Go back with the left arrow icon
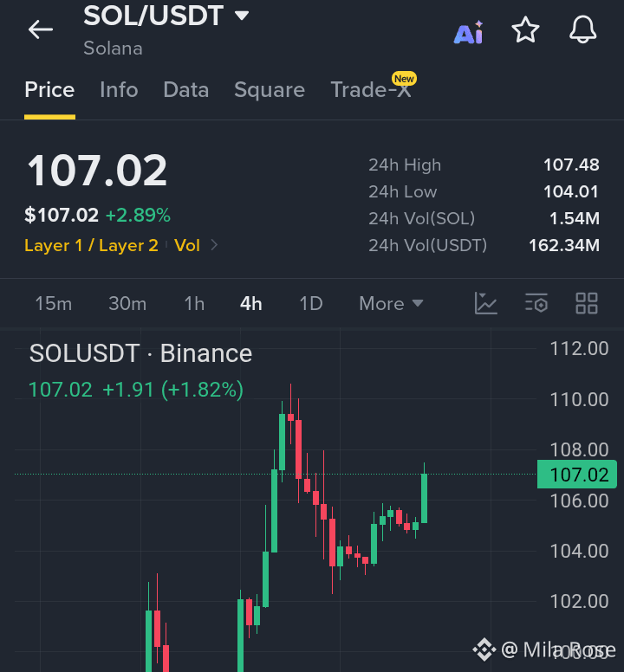 click(x=41, y=29)
